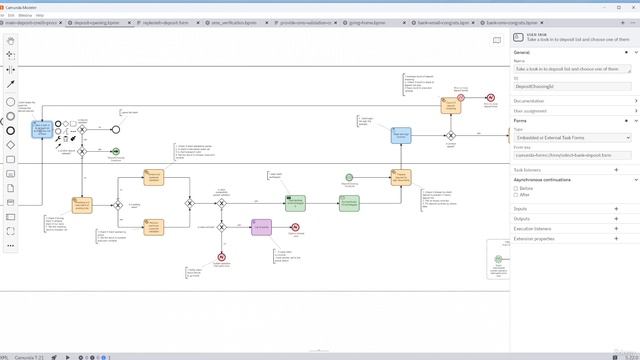Image resolution: width=640 pixels, height=360 pixels.
Task: Activate the hand tool in the palette
Action: pos(11,41)
